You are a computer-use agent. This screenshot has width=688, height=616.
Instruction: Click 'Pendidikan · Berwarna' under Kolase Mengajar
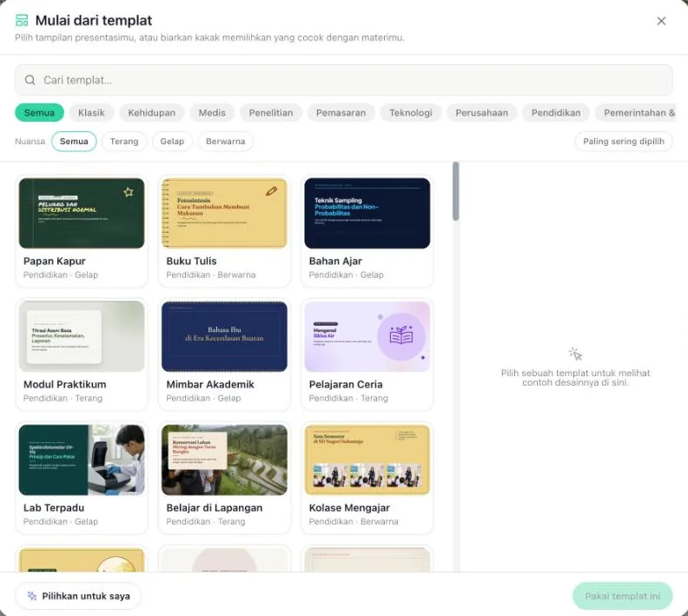[x=354, y=521]
